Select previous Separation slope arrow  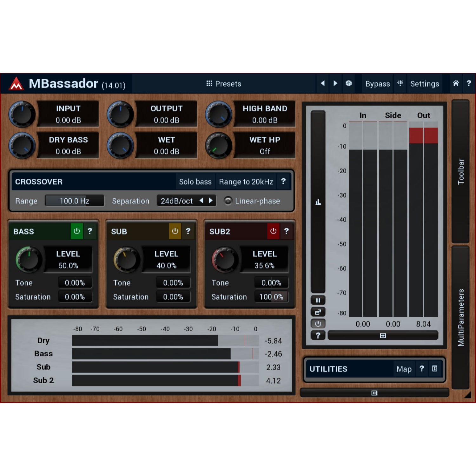(201, 201)
